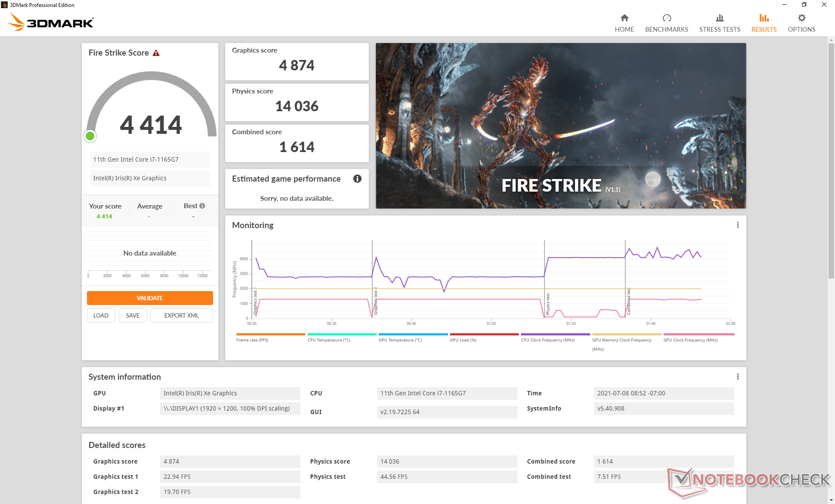Click the info icon next to Best
The height and width of the screenshot is (504, 835).
202,206
